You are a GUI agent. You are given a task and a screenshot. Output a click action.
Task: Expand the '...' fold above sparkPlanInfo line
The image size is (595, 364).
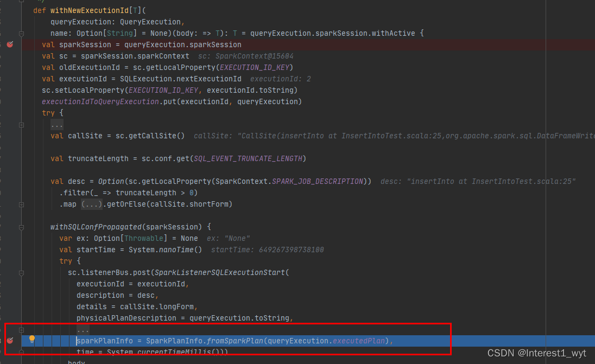pyautogui.click(x=83, y=329)
